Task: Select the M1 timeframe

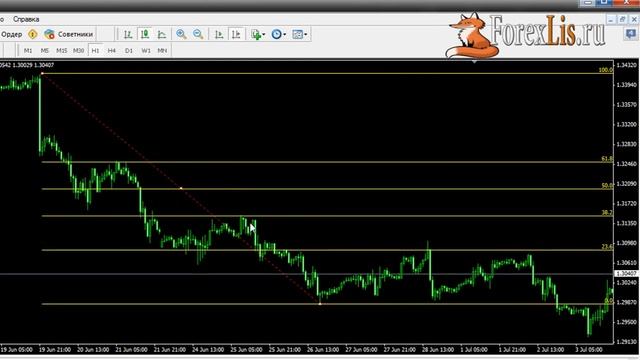Action: tap(28, 51)
